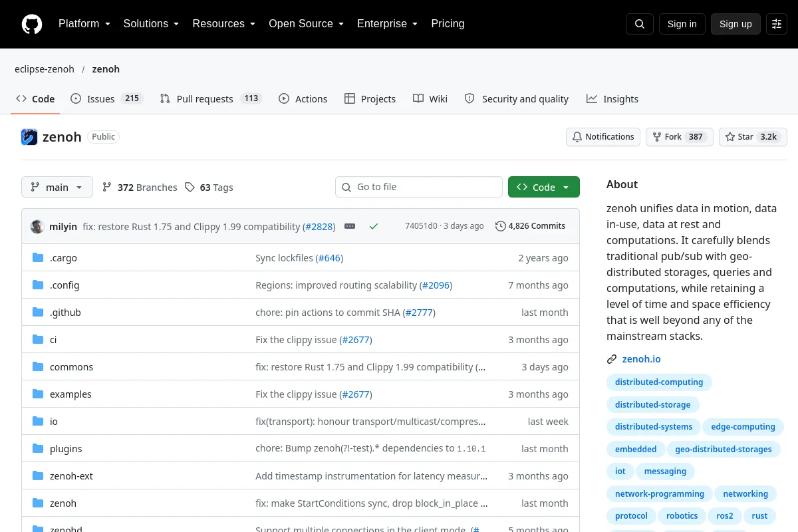The height and width of the screenshot is (532, 798).
Task: Expand the Resources navigation menu
Action: tap(224, 24)
